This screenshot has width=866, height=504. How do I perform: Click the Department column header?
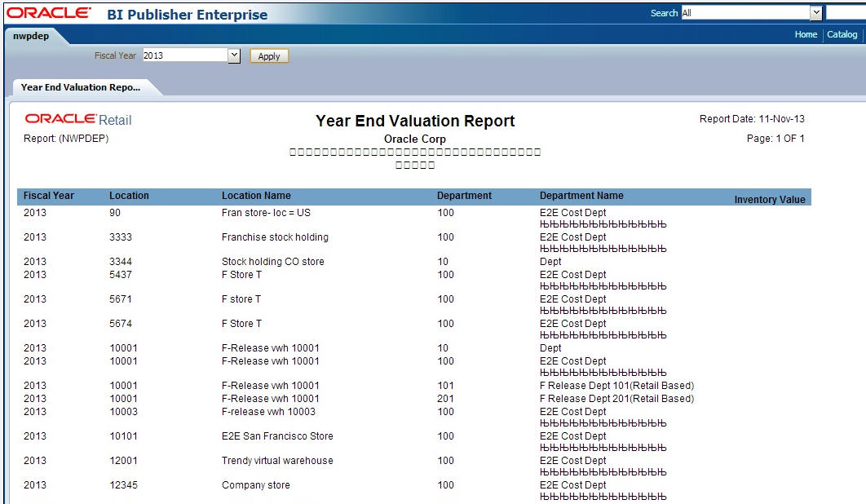(x=464, y=195)
